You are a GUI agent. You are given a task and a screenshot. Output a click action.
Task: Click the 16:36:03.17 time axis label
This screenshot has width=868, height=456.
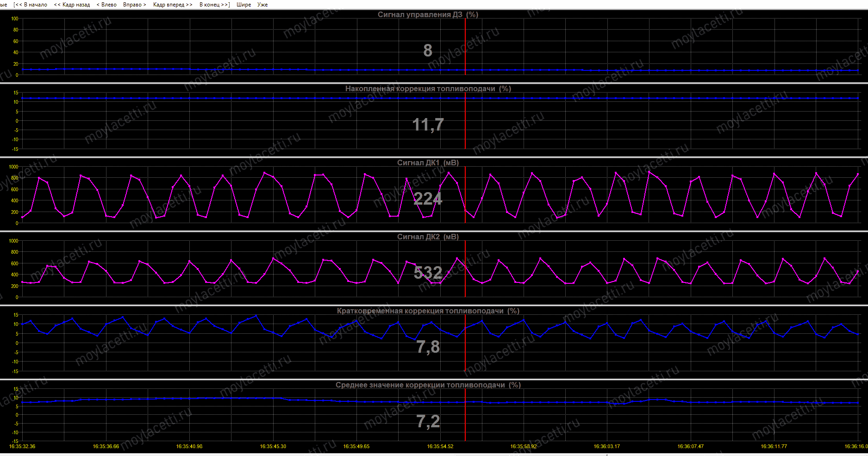606,446
